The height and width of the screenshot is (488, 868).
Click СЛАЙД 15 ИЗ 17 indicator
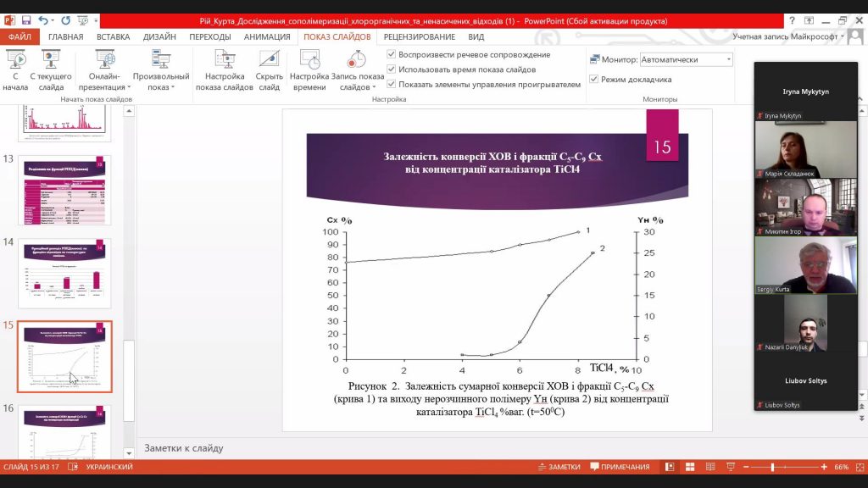[31, 467]
